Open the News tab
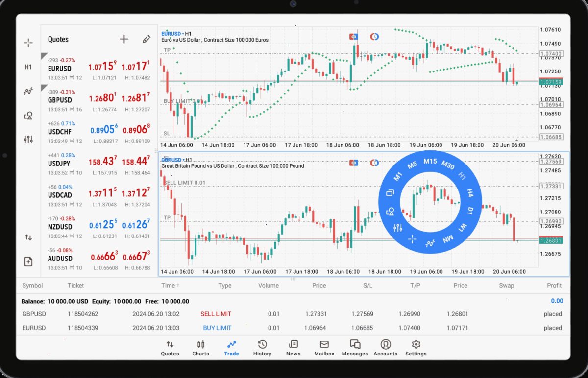 coord(293,348)
